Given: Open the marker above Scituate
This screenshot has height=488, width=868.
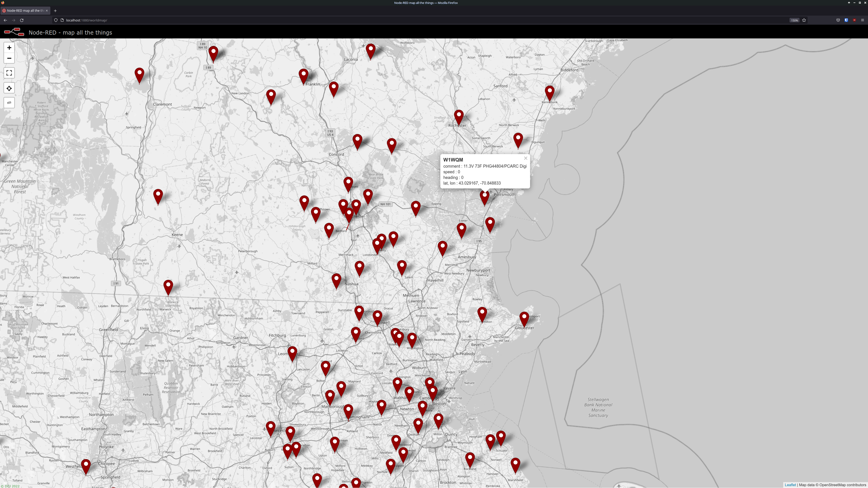Looking at the screenshot, I should (501, 439).
